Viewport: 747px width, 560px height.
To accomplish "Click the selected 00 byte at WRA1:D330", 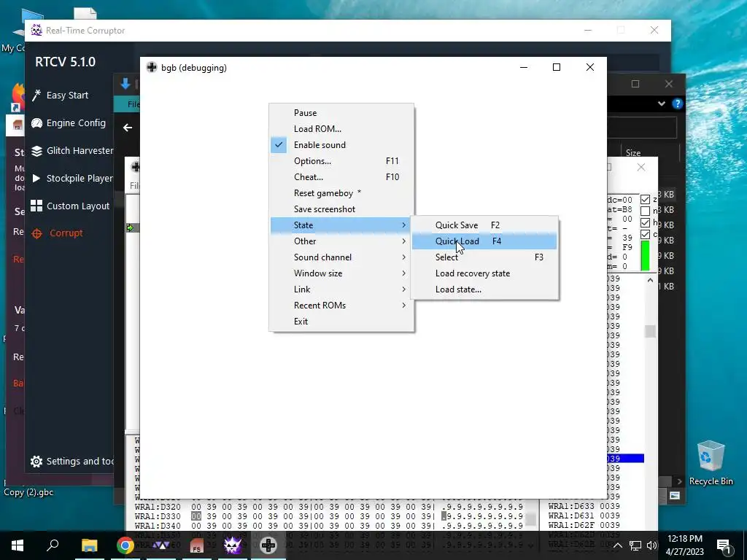I will click(x=196, y=516).
